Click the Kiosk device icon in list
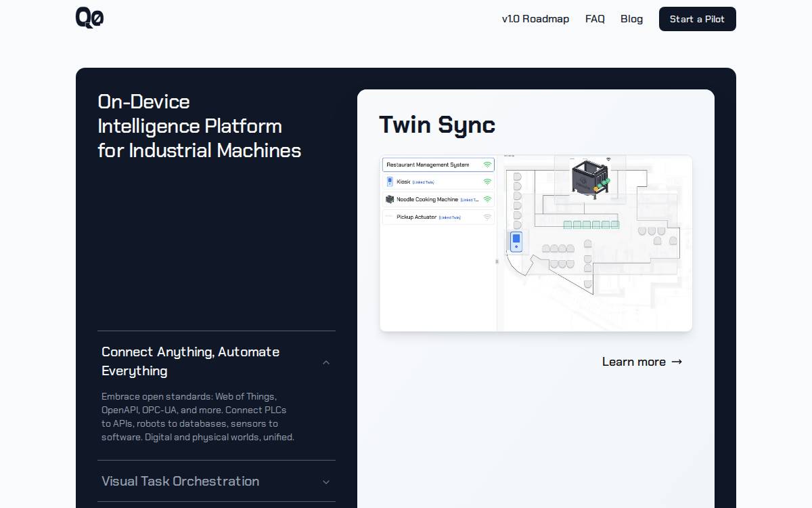The width and height of the screenshot is (812, 508). click(x=390, y=182)
